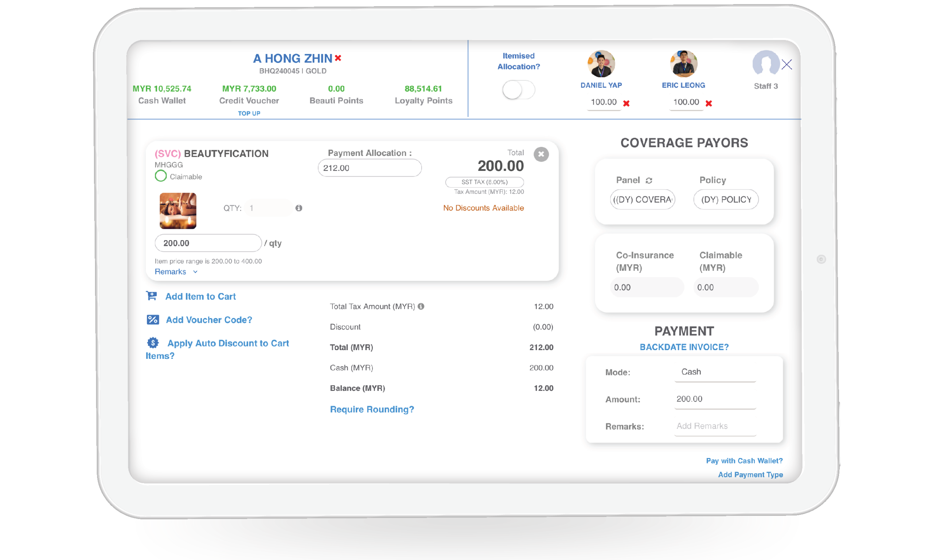Refresh the Panel list icon

tap(649, 180)
